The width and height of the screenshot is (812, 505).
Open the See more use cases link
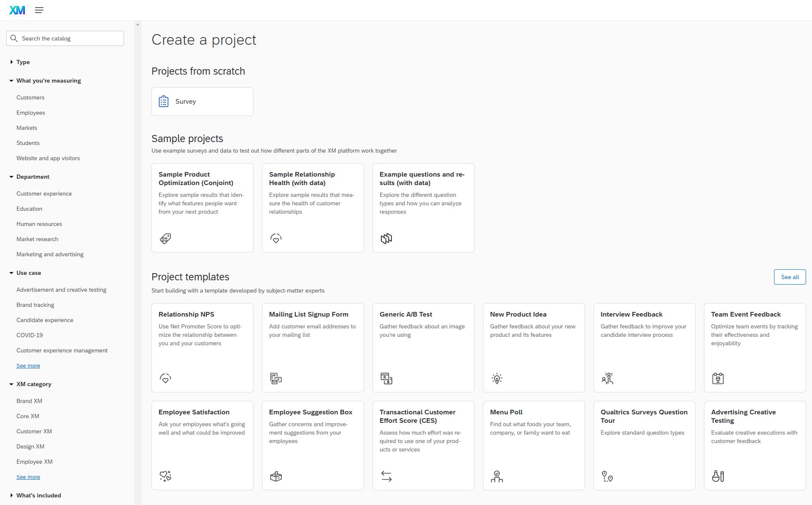pos(29,365)
